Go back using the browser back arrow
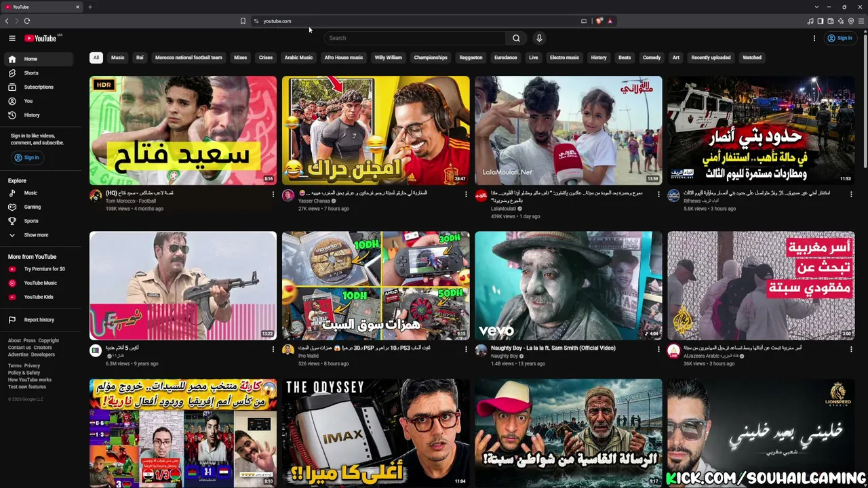 click(x=7, y=21)
